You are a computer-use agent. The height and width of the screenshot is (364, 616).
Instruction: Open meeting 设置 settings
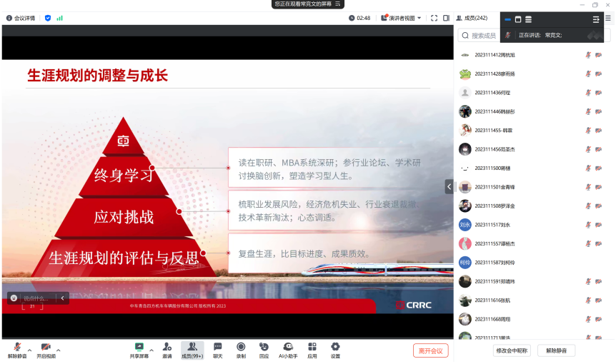coord(335,349)
